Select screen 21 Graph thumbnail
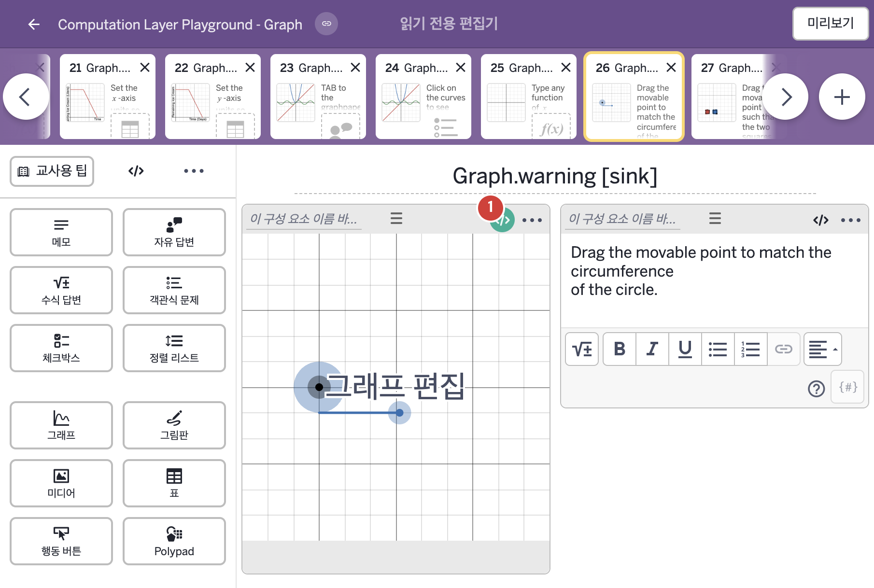 [x=107, y=97]
